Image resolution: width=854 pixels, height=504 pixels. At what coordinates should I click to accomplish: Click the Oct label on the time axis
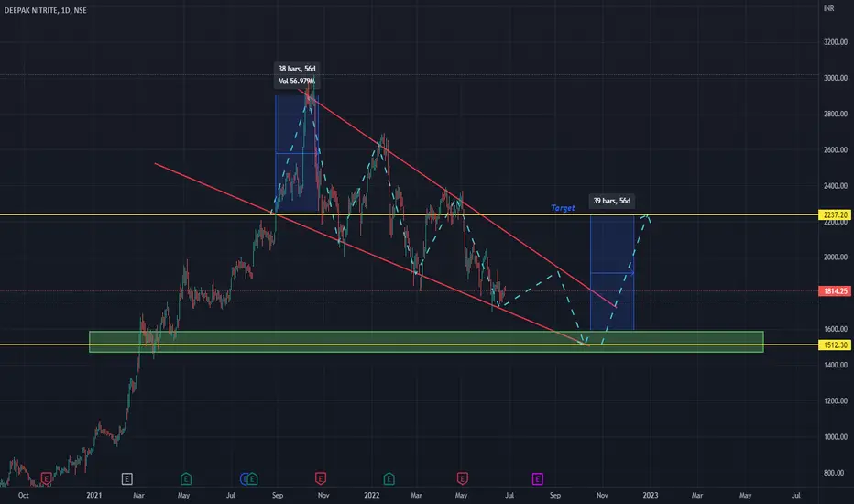[24, 495]
